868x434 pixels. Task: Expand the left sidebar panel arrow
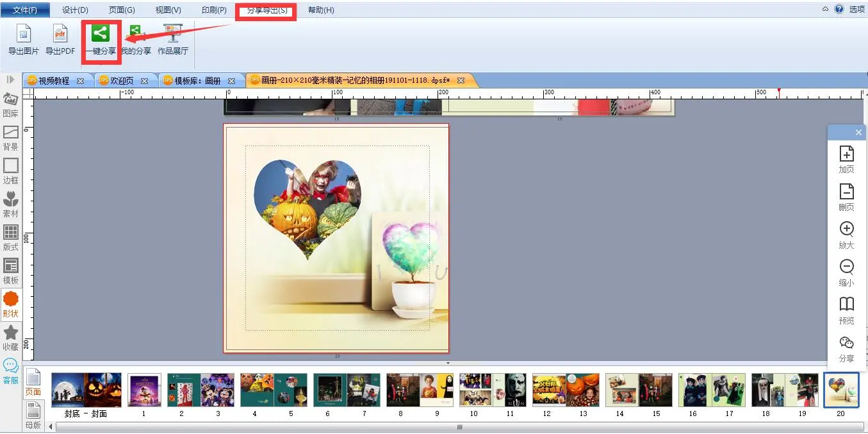(x=10, y=79)
